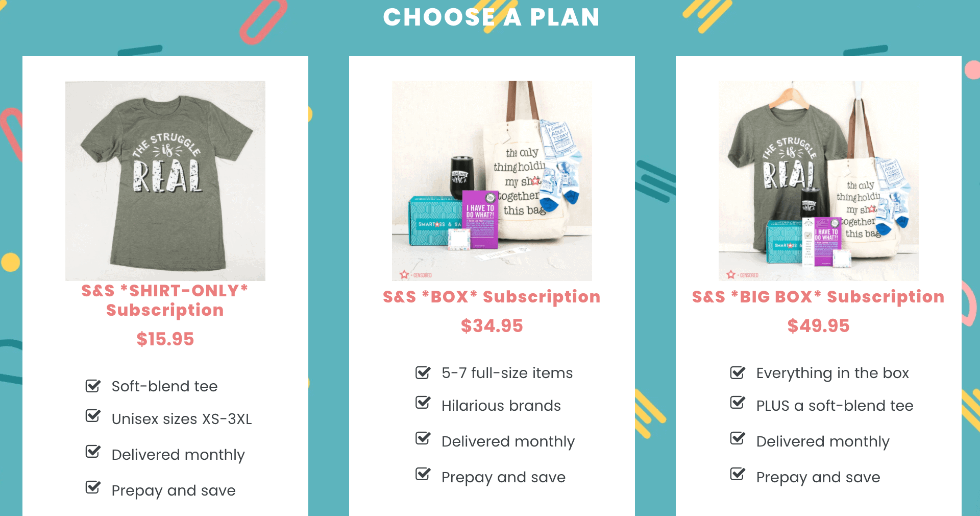Open the BOX subscription product image
This screenshot has width=980, height=516.
(492, 181)
